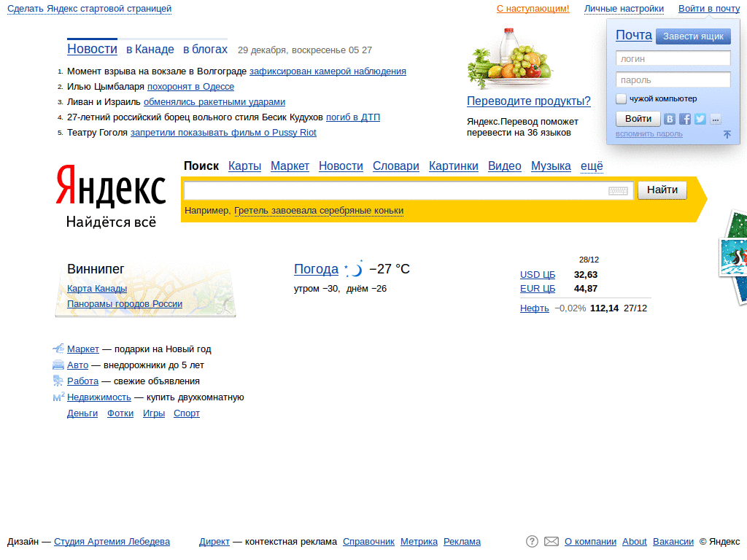Open the Новости tab in news block
This screenshot has height=560, width=747.
click(92, 49)
